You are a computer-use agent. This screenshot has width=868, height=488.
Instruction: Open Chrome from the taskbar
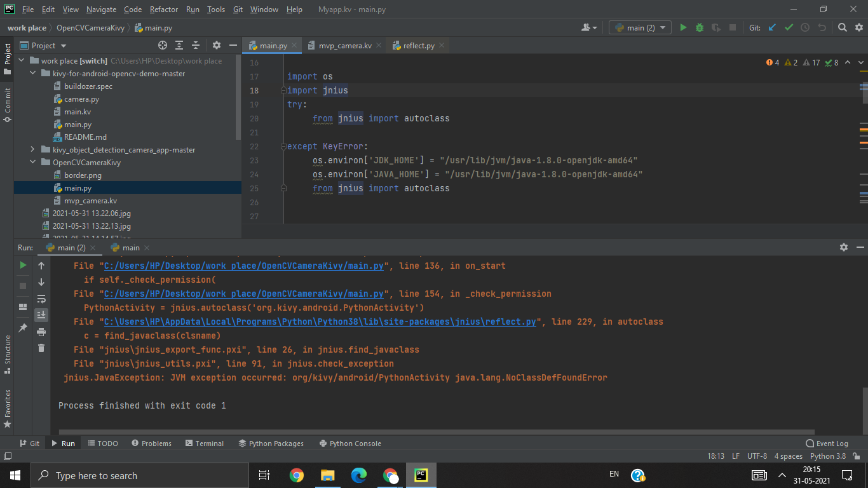click(296, 475)
